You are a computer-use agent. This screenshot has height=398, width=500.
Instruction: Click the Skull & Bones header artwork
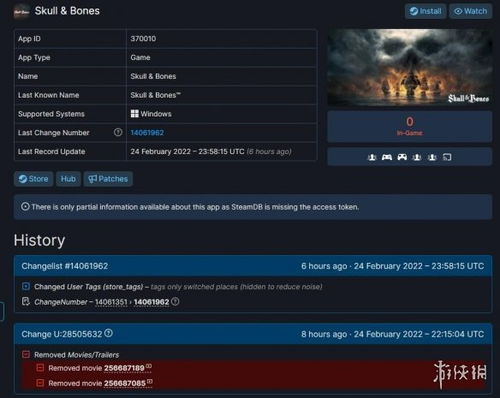[x=410, y=68]
